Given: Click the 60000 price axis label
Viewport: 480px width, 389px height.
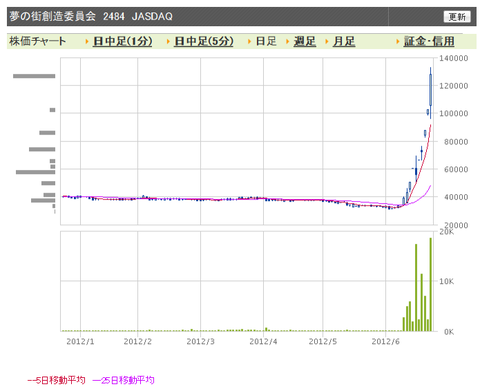Looking at the screenshot, I should [456, 169].
